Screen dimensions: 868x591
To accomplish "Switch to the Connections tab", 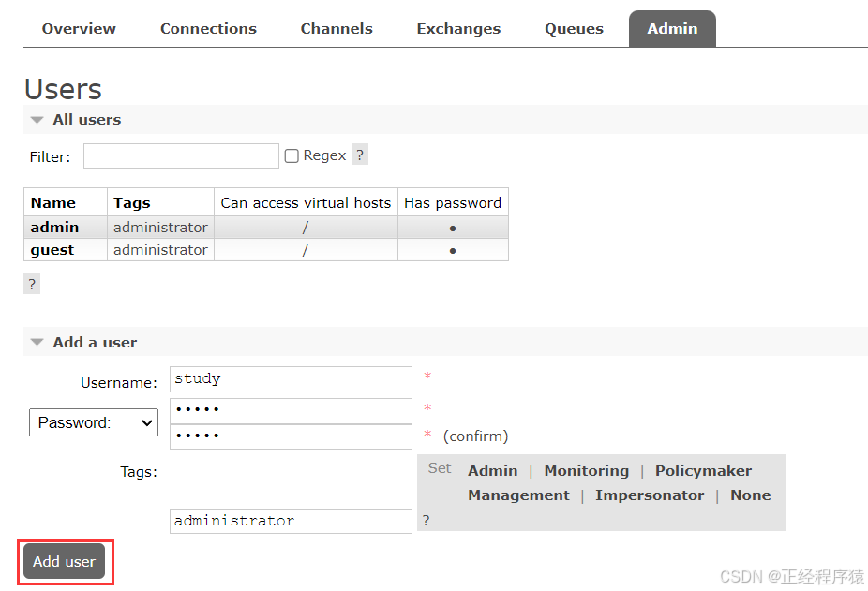I will (208, 29).
